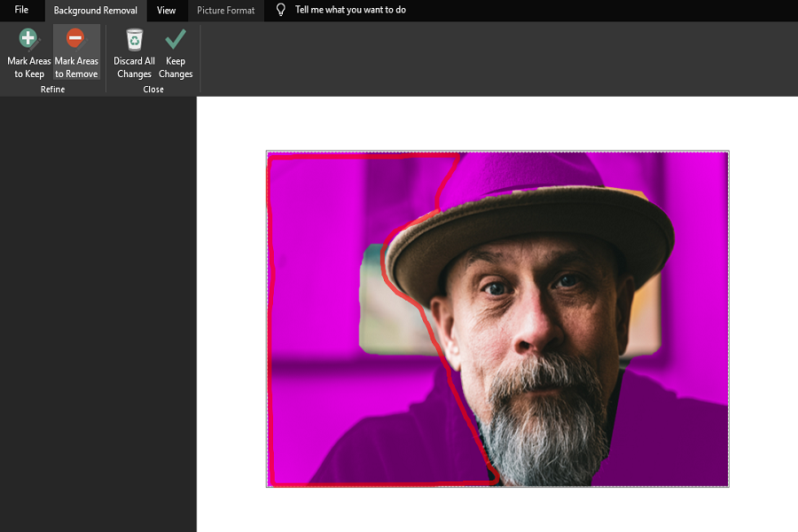Screen dimensions: 798x532
Task: Open the Picture Format tab
Action: (224, 11)
